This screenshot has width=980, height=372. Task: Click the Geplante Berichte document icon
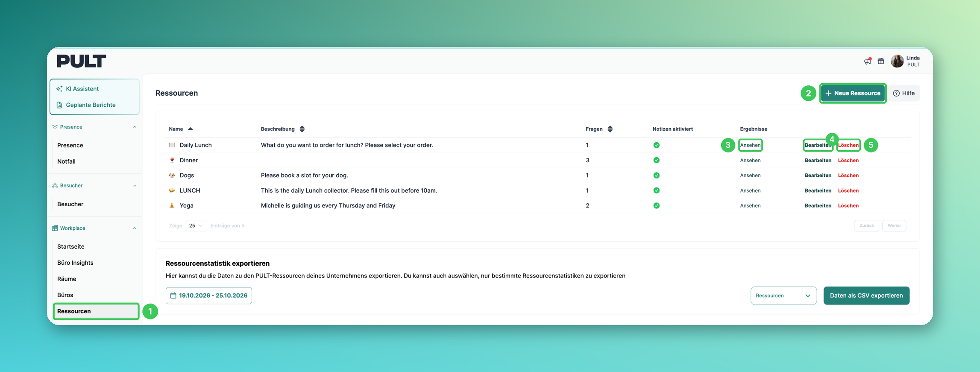pyautogui.click(x=59, y=105)
